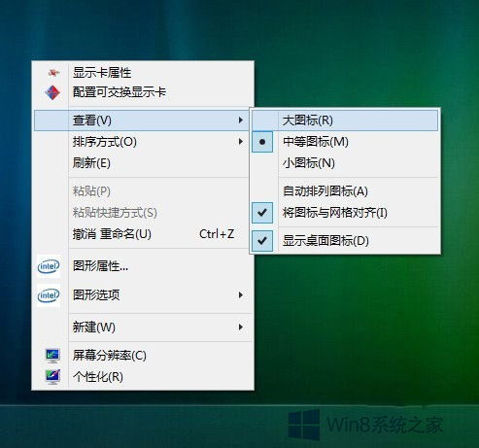
Task: Expand 查看(V) submenu arrow
Action: click(x=241, y=121)
